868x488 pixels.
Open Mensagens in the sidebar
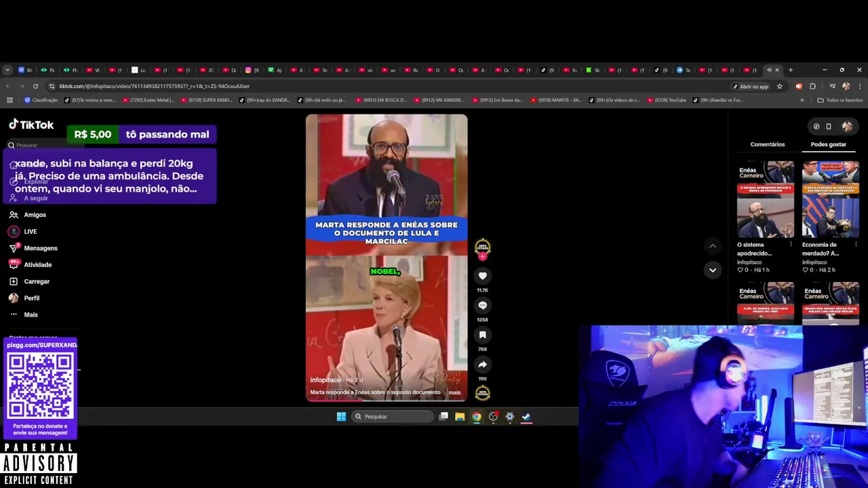[34, 248]
